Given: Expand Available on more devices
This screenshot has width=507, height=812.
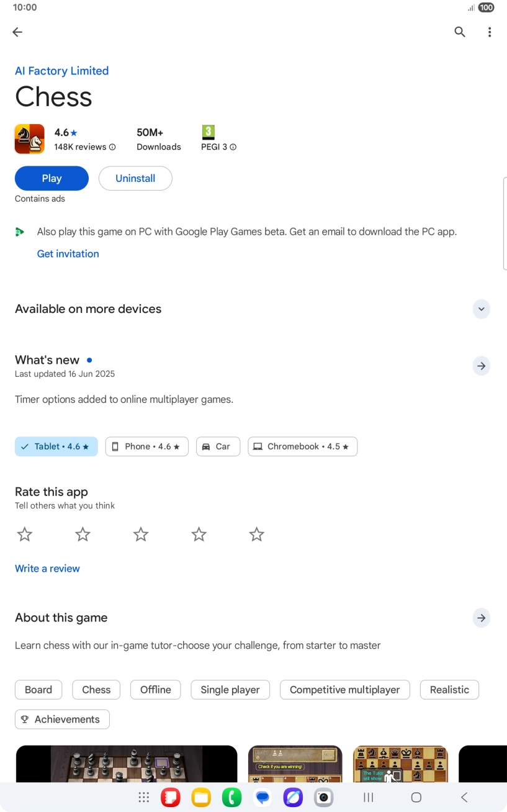Looking at the screenshot, I should click(x=481, y=309).
